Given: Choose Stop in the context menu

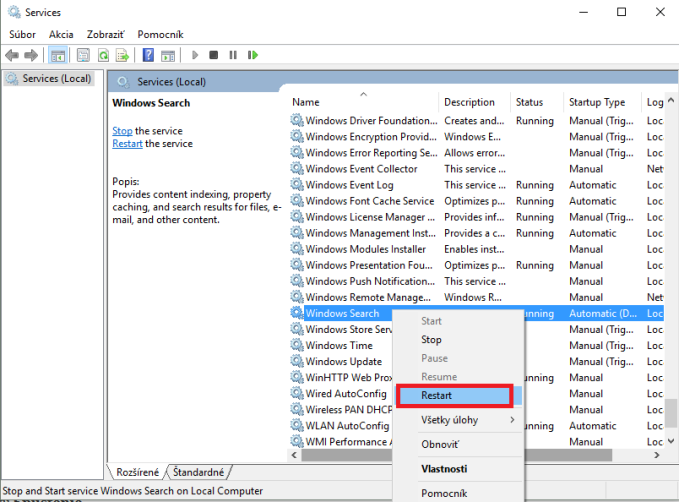Looking at the screenshot, I should (458, 340).
